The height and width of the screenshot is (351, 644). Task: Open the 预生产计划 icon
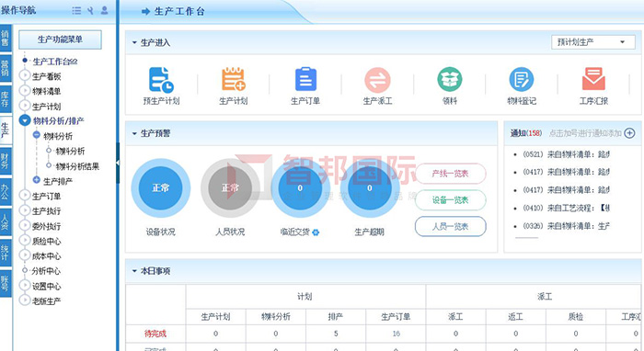(x=161, y=80)
